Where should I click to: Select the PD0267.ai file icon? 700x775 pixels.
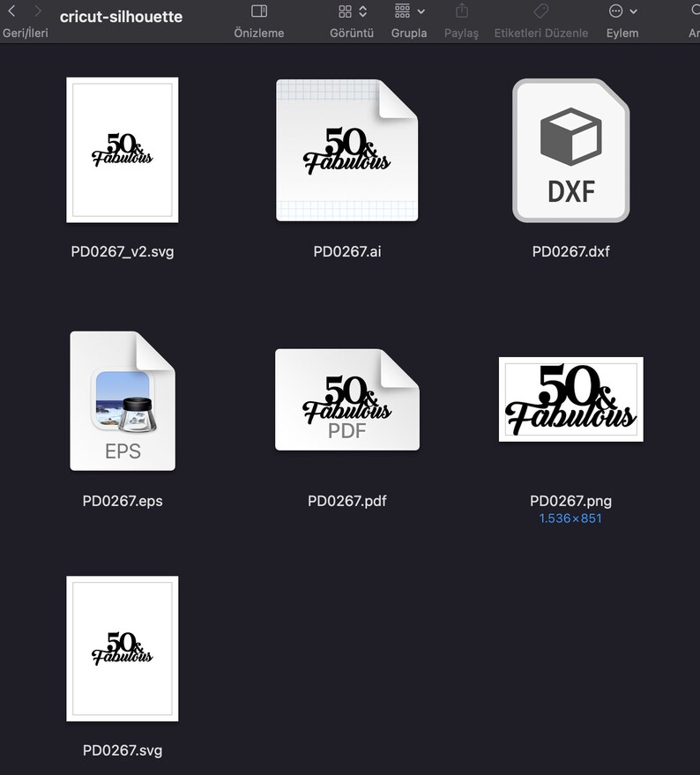(347, 150)
